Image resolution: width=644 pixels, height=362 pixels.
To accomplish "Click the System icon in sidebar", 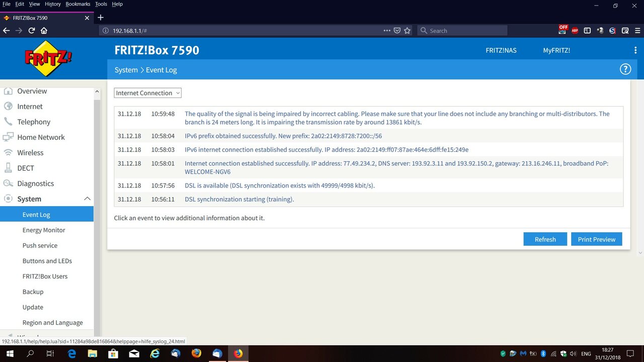I will click(x=8, y=199).
